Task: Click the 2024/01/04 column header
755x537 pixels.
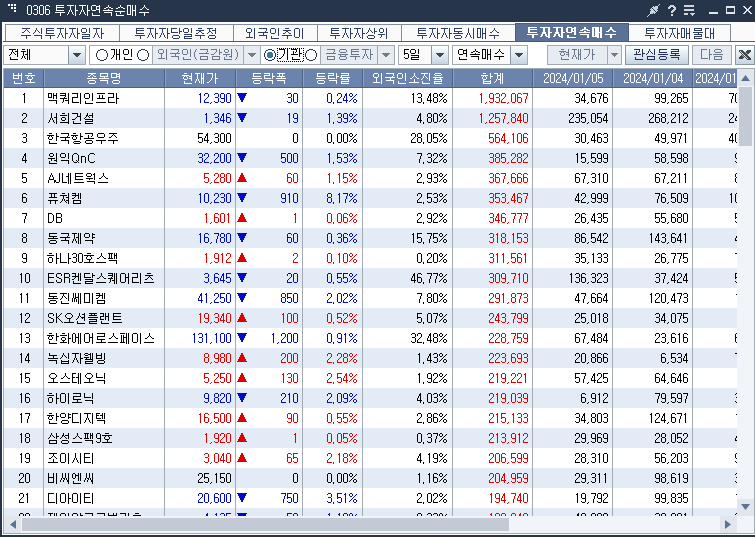Action: coord(653,78)
